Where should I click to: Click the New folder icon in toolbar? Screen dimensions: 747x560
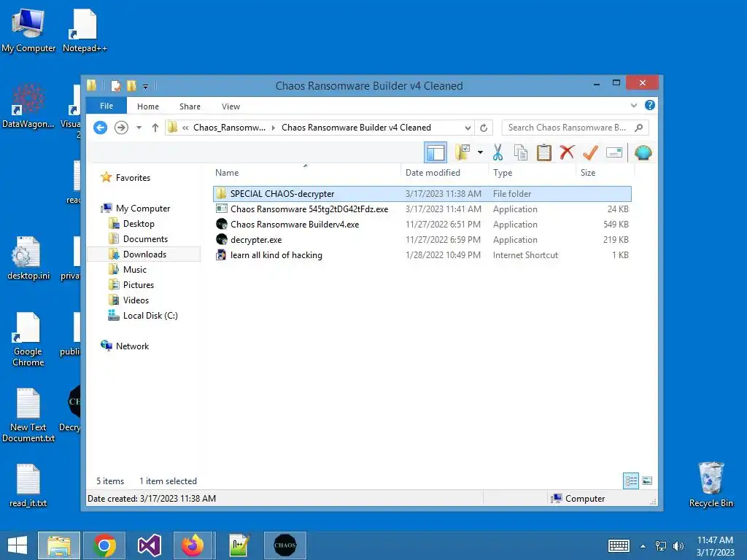coord(462,153)
